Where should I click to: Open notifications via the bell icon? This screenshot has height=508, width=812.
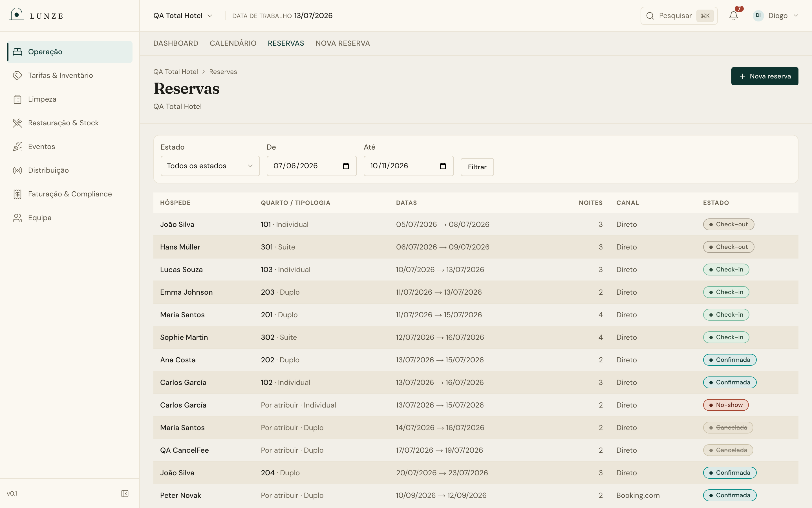point(734,16)
